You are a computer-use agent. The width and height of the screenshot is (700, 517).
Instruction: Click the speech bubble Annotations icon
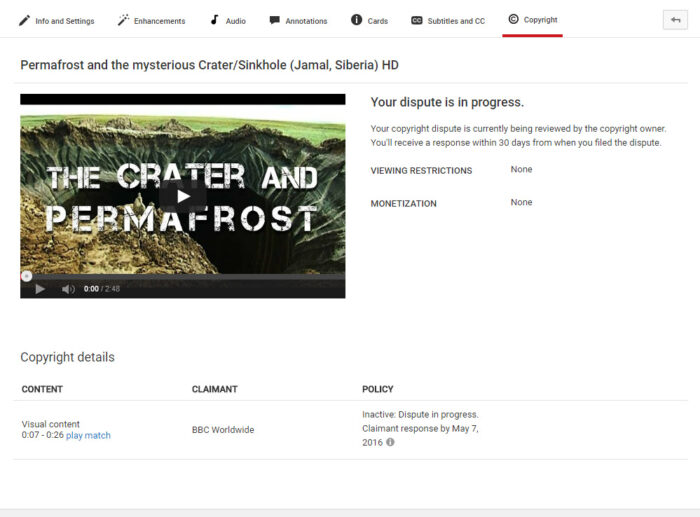pyautogui.click(x=275, y=20)
